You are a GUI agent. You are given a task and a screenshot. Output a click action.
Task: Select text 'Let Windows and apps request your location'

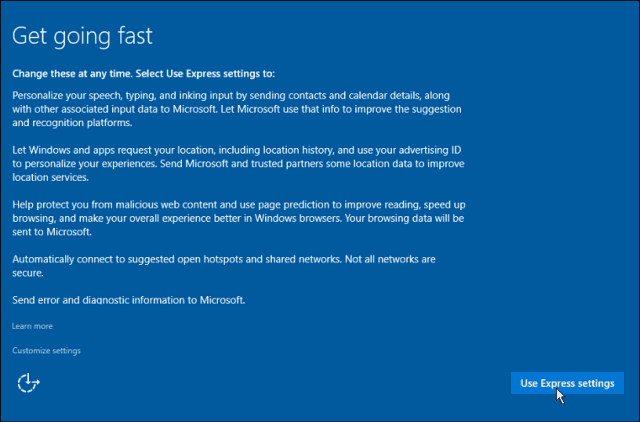point(113,150)
